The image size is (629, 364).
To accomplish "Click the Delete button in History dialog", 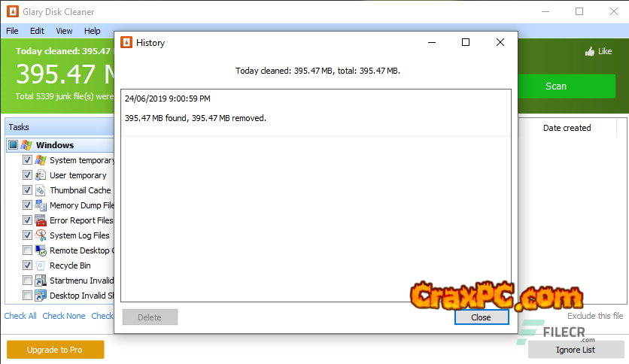I will 150,317.
